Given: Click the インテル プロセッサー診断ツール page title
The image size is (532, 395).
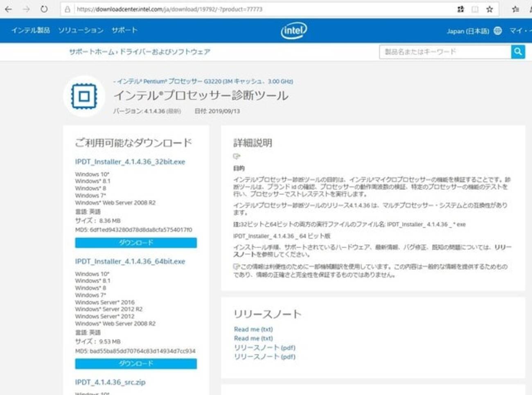Looking at the screenshot, I should (201, 96).
